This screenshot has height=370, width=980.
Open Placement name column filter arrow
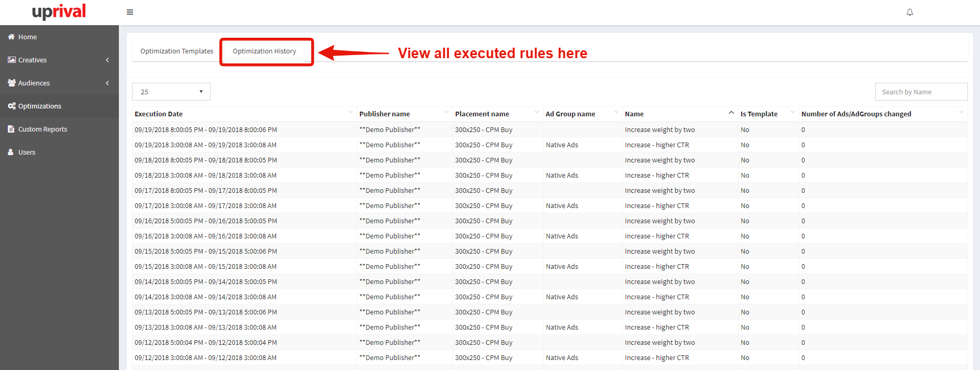coord(537,112)
